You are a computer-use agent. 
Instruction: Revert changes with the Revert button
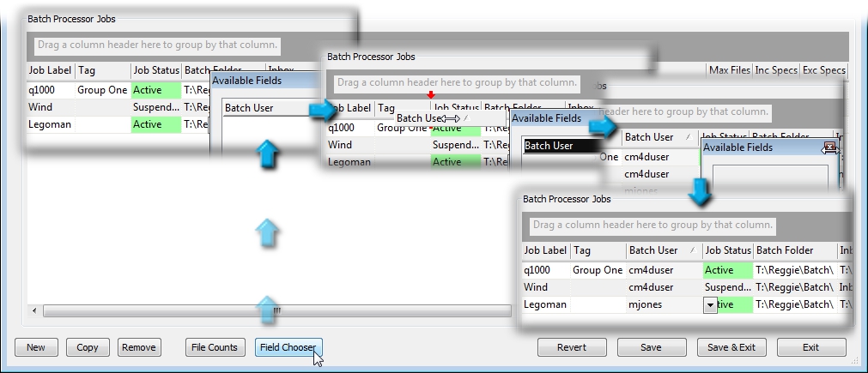571,347
